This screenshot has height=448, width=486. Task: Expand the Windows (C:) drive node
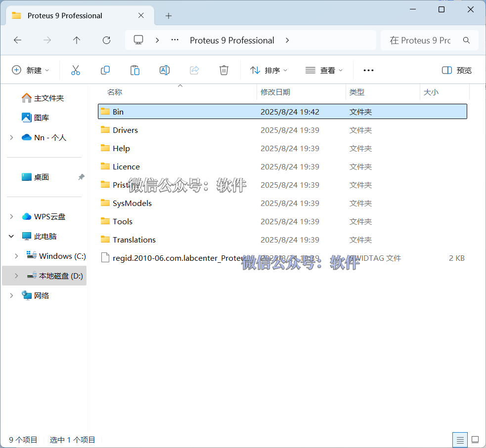point(16,256)
